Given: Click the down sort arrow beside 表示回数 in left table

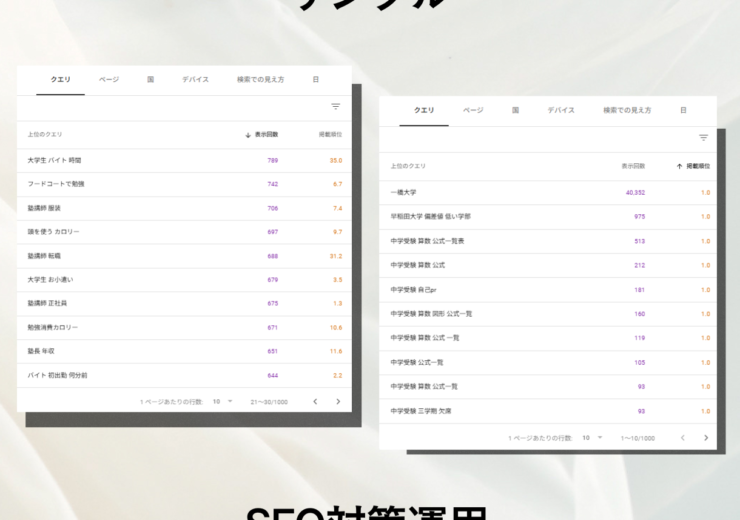Looking at the screenshot, I should click(x=248, y=134).
